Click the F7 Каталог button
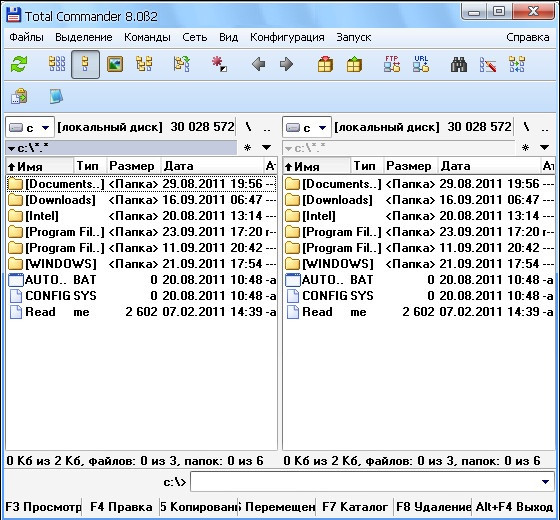 [355, 507]
